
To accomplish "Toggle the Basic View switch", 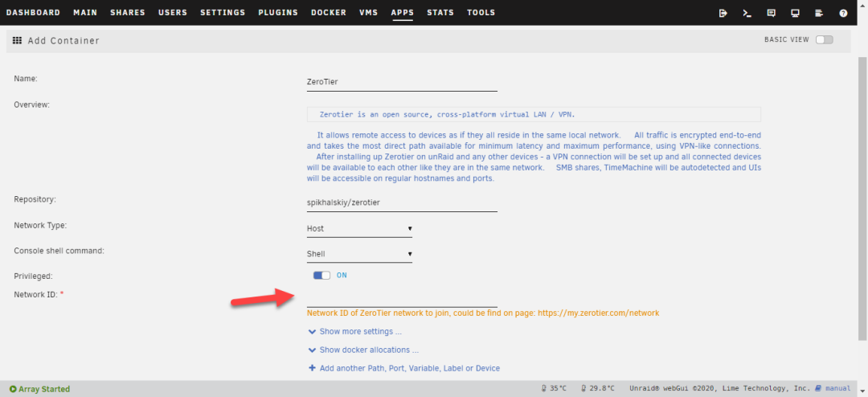I will tap(824, 40).
